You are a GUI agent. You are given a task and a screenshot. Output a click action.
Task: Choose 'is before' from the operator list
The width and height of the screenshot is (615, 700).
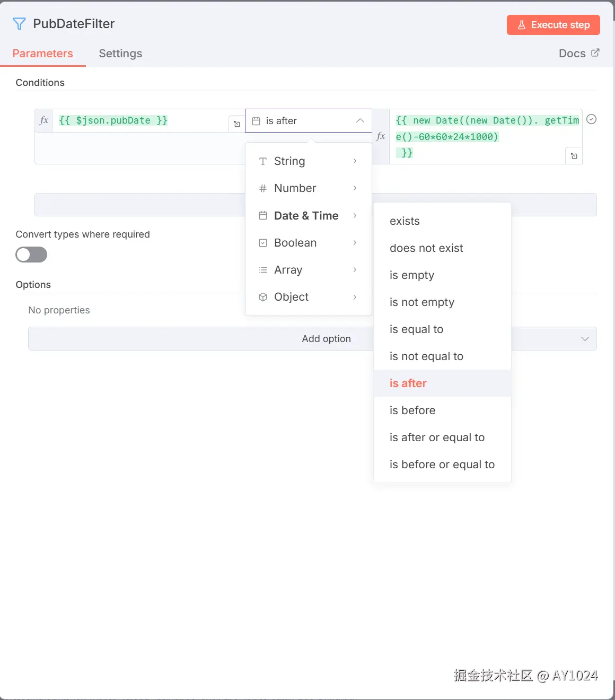412,410
